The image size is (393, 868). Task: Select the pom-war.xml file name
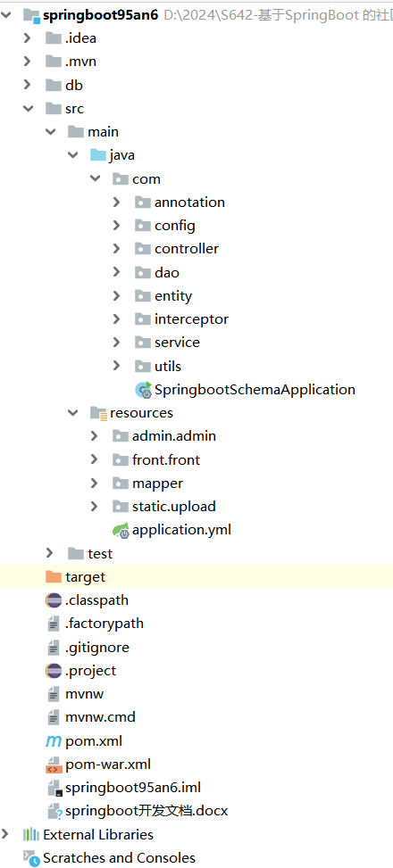[108, 765]
